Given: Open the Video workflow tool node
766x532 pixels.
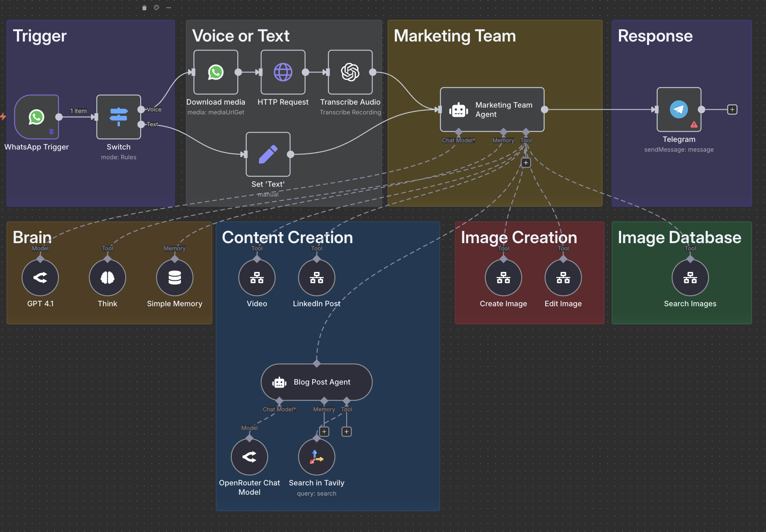Looking at the screenshot, I should point(257,278).
